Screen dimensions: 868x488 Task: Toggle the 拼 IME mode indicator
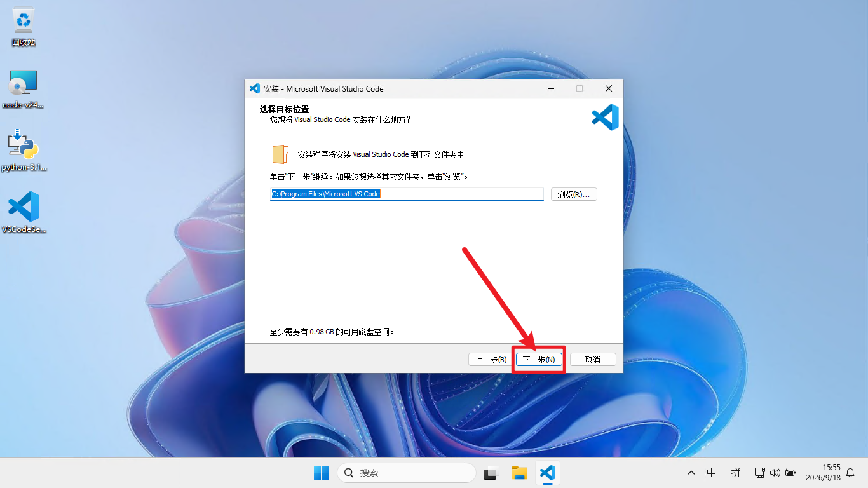coord(736,473)
